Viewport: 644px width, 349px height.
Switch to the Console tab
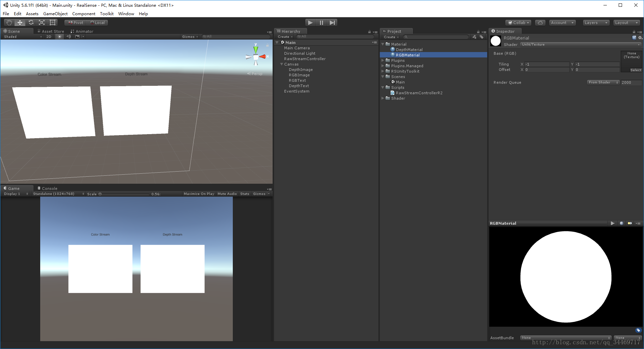tap(48, 189)
